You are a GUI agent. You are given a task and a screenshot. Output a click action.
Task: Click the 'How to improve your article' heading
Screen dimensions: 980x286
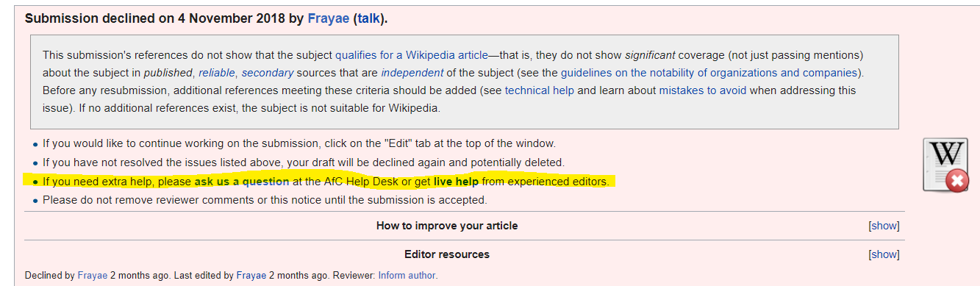point(447,226)
